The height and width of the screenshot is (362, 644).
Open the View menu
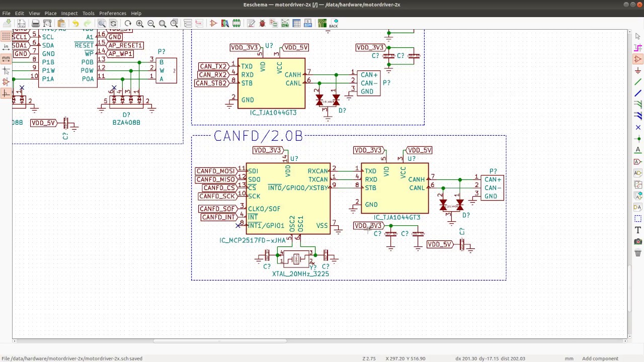(34, 13)
